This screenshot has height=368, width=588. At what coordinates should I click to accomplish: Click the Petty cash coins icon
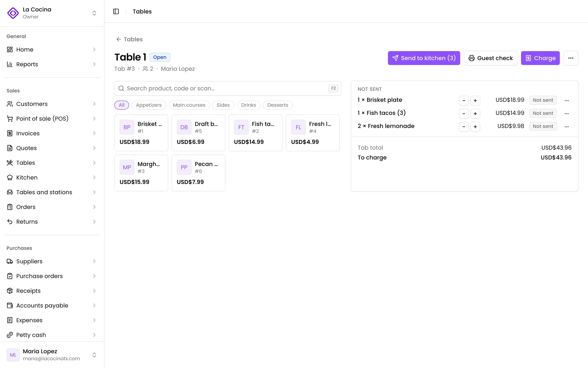(x=10, y=335)
